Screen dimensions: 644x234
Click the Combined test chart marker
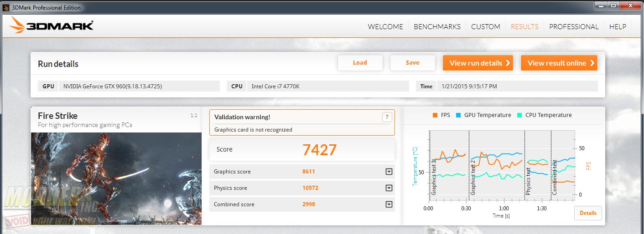[x=555, y=178]
